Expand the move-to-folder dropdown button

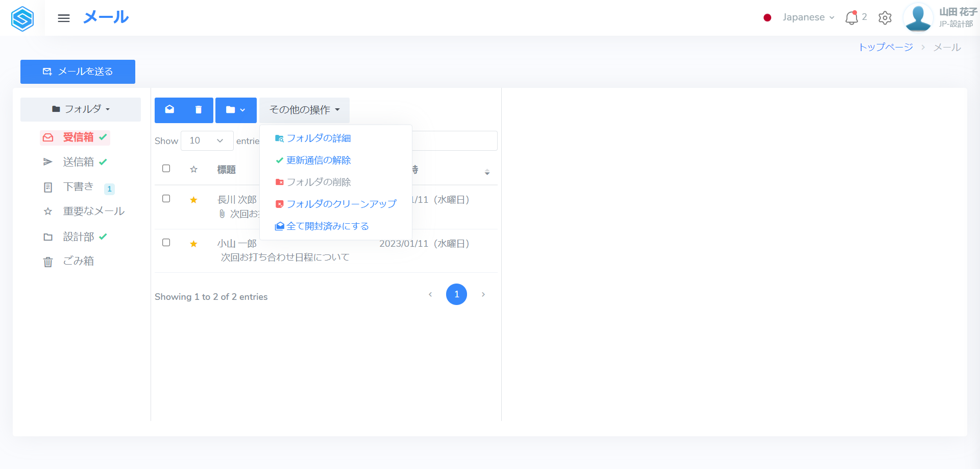236,110
